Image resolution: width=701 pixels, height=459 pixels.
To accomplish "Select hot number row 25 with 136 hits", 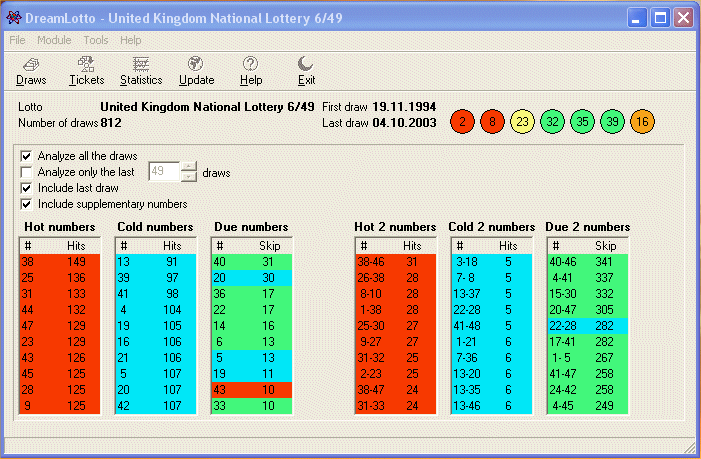I will point(60,278).
